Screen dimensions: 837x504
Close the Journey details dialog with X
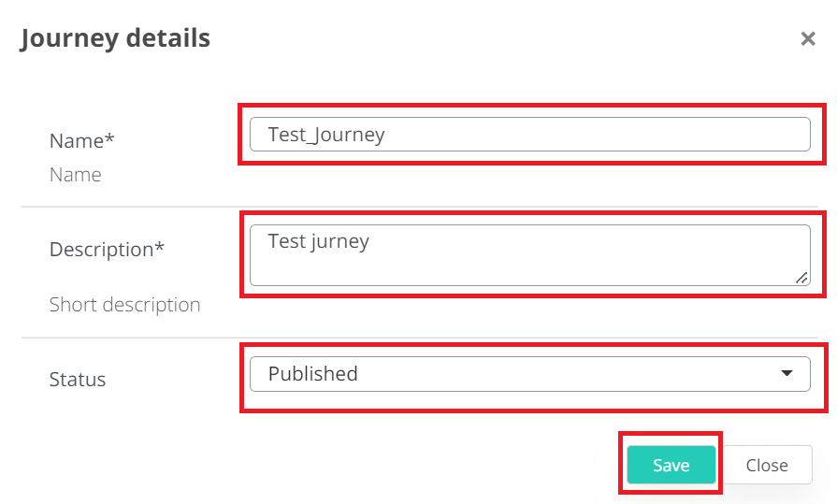(808, 38)
